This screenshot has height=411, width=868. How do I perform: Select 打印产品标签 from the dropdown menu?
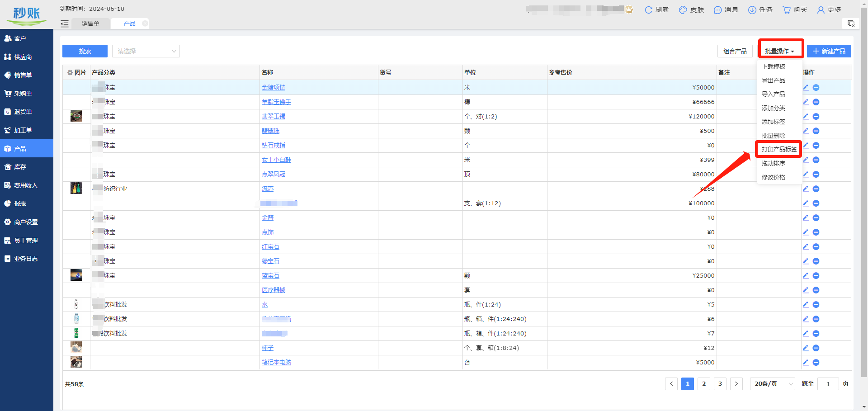(779, 150)
